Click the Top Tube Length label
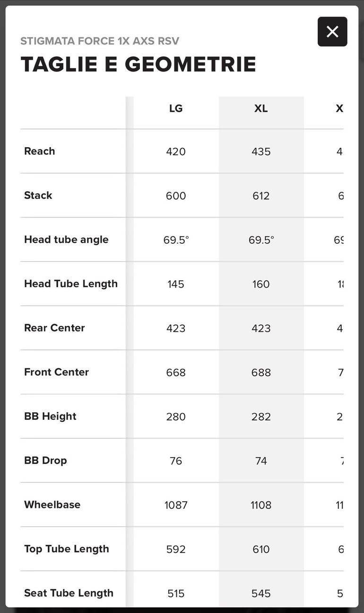 click(x=67, y=549)
